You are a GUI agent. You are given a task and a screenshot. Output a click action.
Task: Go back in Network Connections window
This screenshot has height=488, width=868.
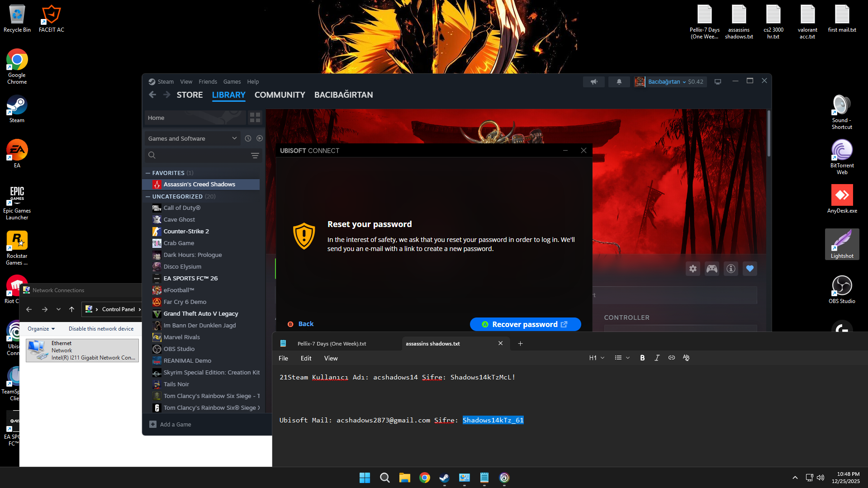(x=29, y=309)
